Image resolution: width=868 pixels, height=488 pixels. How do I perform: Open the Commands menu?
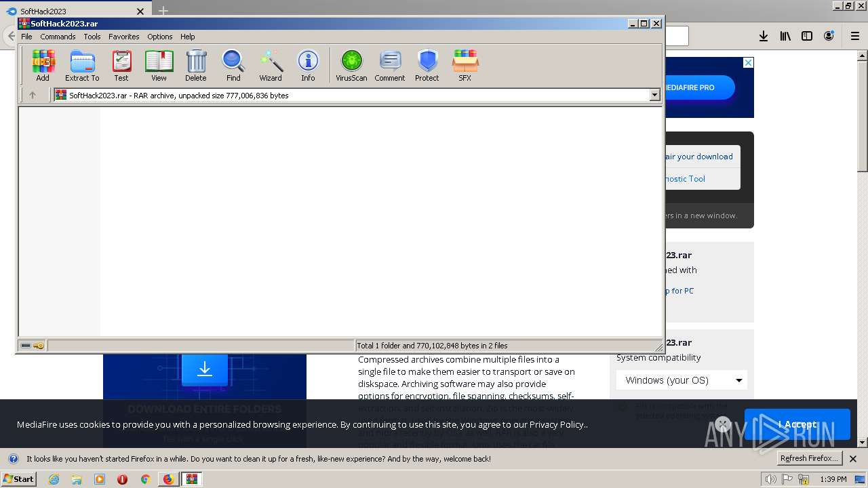point(58,37)
